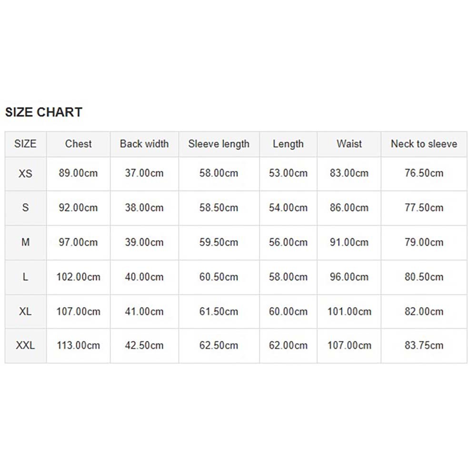Click the XXL size row label
The width and height of the screenshot is (476, 476).
pyautogui.click(x=25, y=346)
